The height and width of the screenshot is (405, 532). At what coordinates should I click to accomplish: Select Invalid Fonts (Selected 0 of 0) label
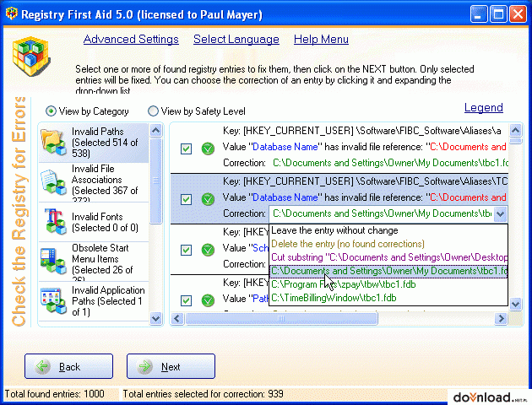click(x=105, y=222)
